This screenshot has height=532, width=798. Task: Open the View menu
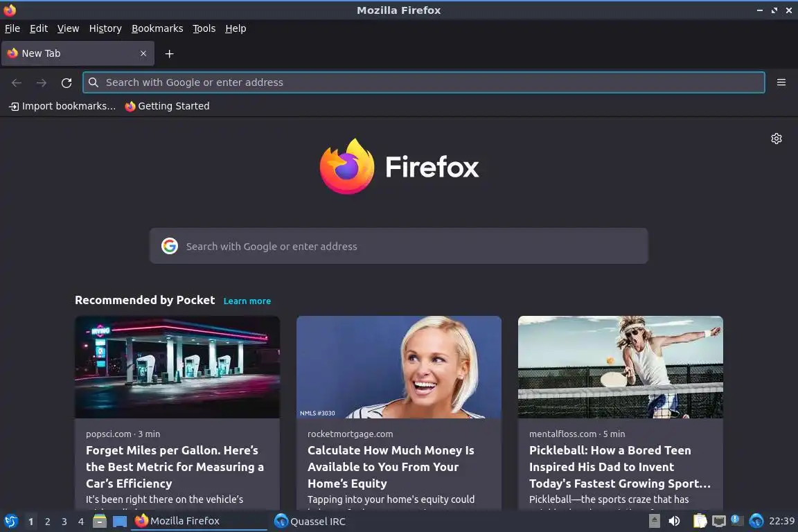tap(68, 28)
